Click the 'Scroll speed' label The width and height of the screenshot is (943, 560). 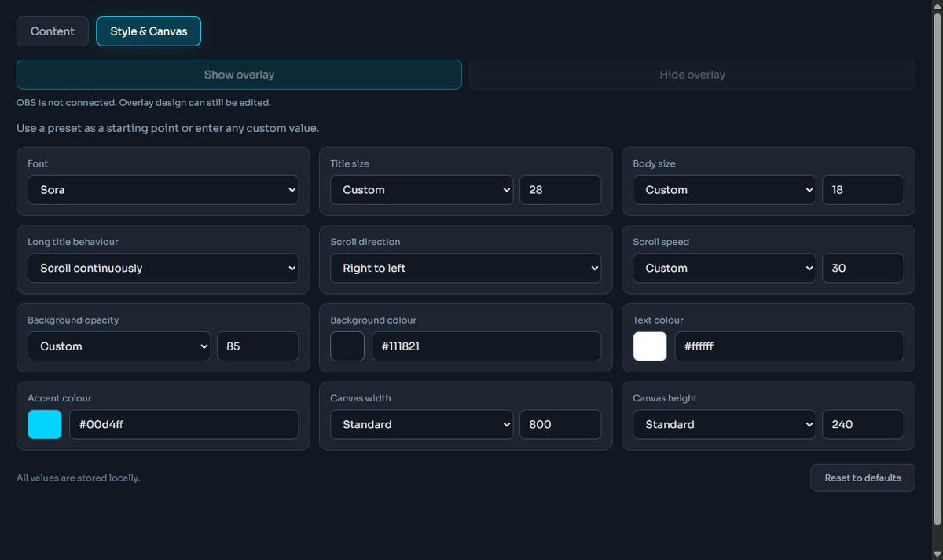[661, 242]
